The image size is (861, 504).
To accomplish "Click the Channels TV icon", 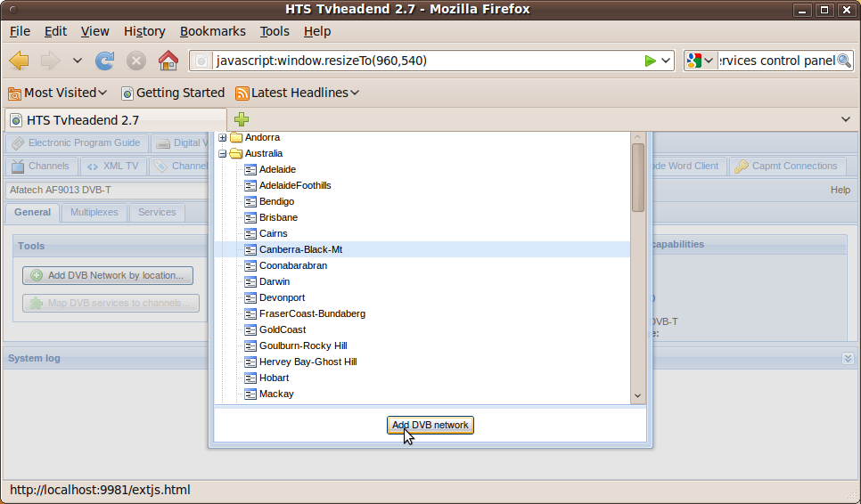I will [x=18, y=167].
